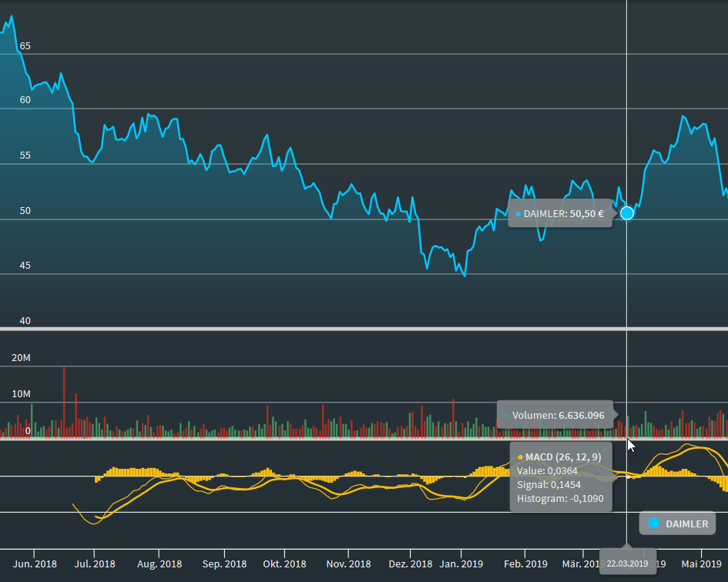728x582 pixels.
Task: Click the Volumen: 6.636.096 tooltip
Action: (555, 415)
